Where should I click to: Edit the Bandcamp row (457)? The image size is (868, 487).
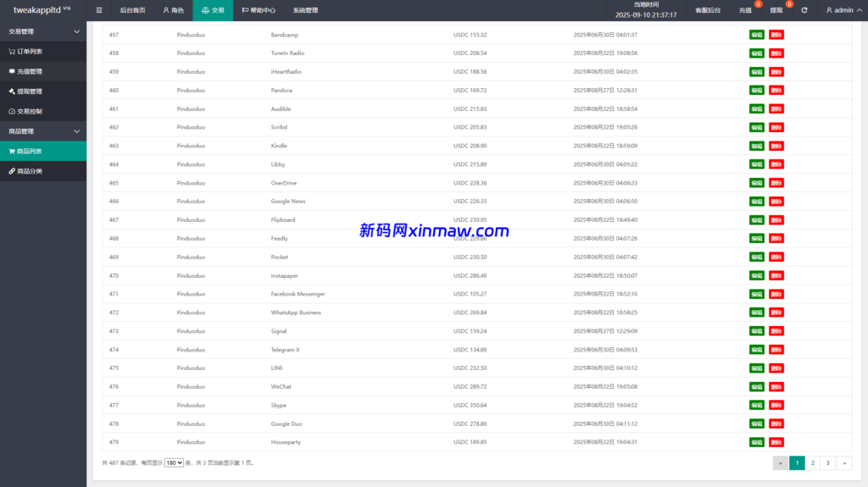756,35
